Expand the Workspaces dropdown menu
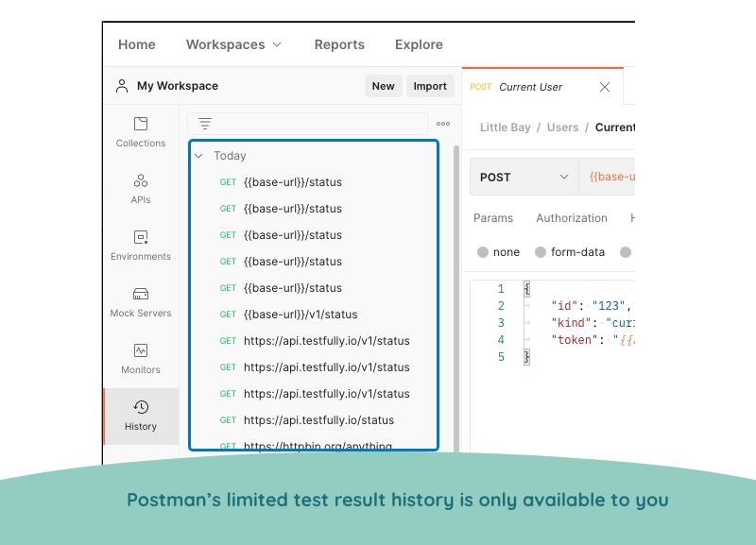Image resolution: width=756 pixels, height=545 pixels. pyautogui.click(x=233, y=44)
